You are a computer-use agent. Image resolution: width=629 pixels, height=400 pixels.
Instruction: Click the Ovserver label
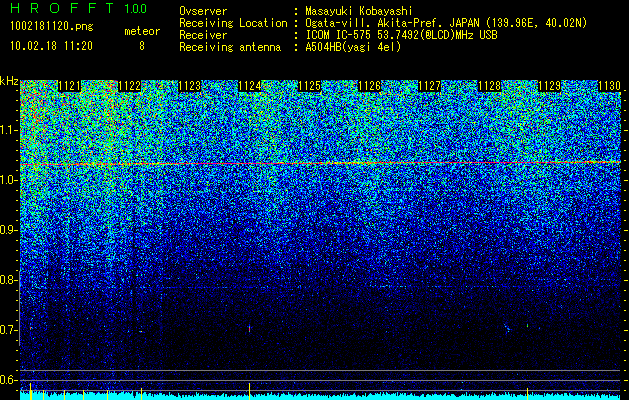coord(203,11)
